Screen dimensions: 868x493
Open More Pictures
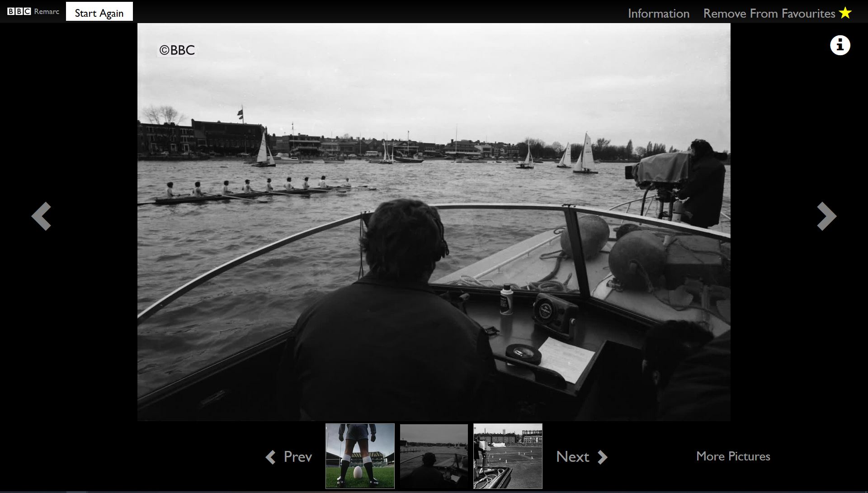click(x=733, y=456)
